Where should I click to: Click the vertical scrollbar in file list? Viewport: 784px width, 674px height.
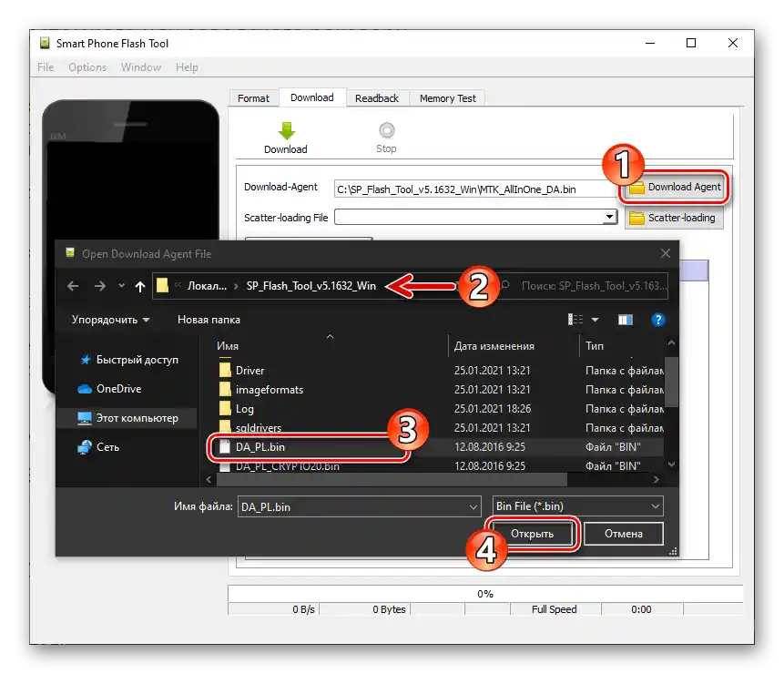click(671, 382)
